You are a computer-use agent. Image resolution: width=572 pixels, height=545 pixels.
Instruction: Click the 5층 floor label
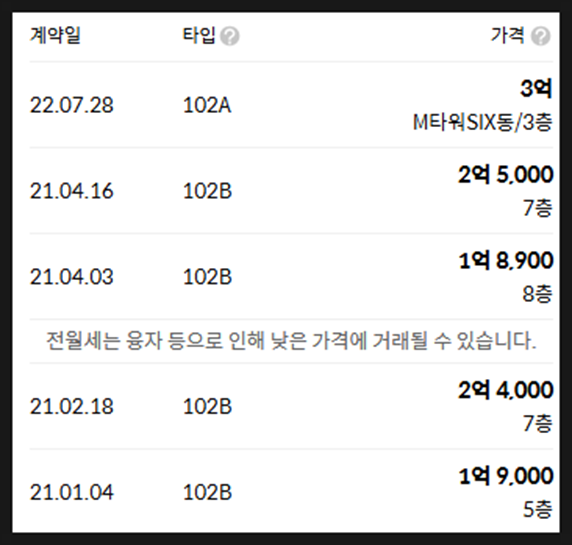tap(538, 510)
